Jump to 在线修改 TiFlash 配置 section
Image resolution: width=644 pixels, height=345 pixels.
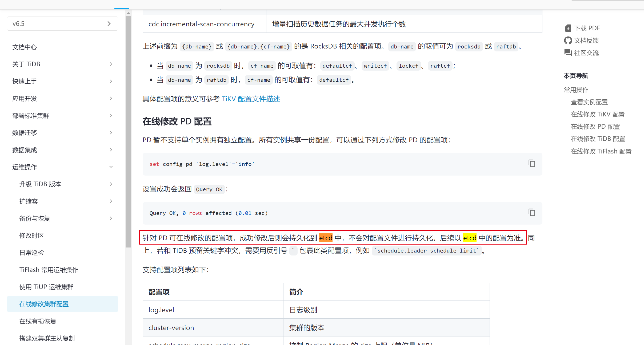tap(601, 151)
